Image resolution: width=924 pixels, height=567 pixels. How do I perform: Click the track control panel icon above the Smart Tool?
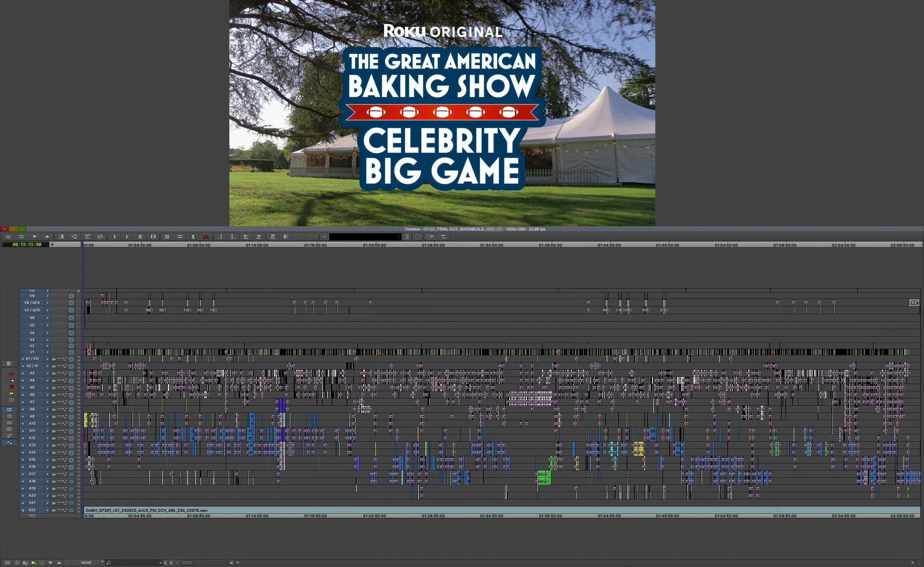pyautogui.click(x=9, y=364)
